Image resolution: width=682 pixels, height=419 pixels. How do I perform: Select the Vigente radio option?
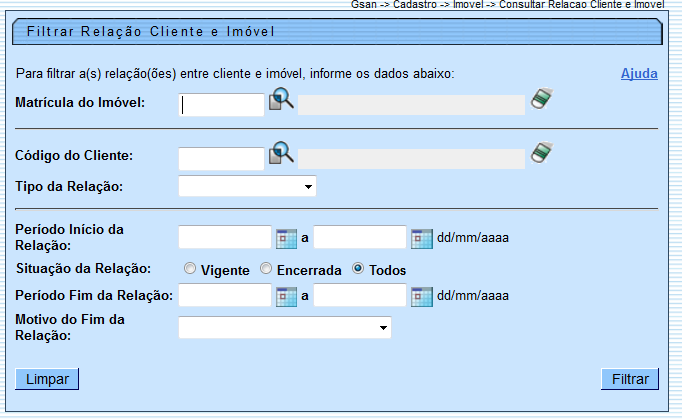[x=190, y=270]
